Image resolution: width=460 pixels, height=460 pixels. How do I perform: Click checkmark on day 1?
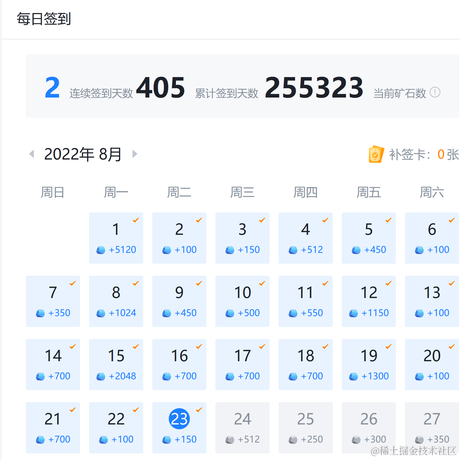[x=136, y=220]
